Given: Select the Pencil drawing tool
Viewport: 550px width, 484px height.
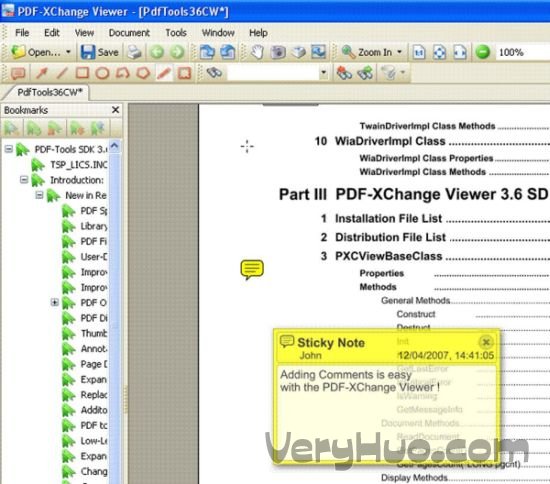Looking at the screenshot, I should 163,73.
